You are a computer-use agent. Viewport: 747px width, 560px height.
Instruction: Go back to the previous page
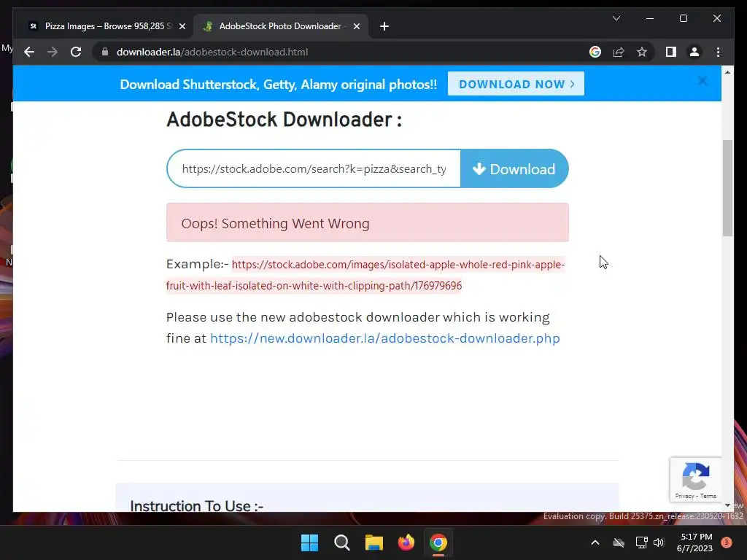point(29,52)
